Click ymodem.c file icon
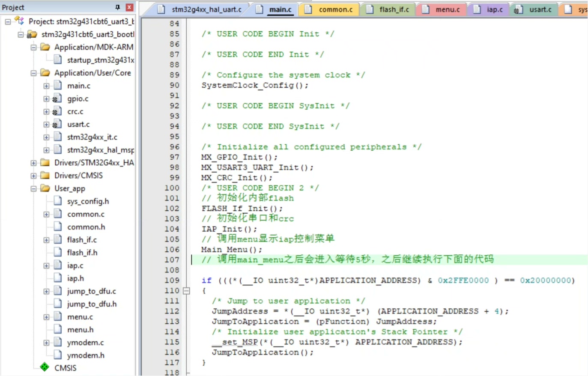Image resolution: width=588 pixels, height=376 pixels. click(58, 342)
